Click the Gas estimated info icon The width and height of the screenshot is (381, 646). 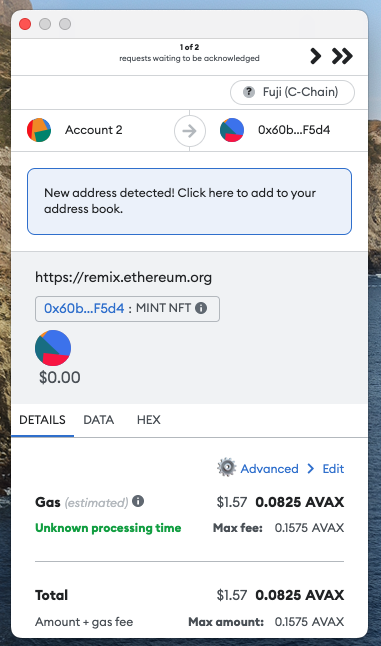pyautogui.click(x=138, y=501)
